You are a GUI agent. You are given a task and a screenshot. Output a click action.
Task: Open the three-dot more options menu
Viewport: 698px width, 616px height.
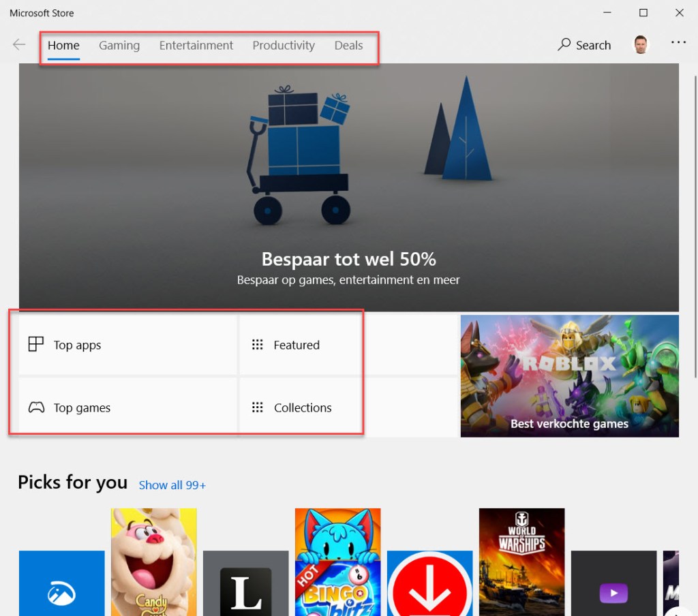click(678, 42)
